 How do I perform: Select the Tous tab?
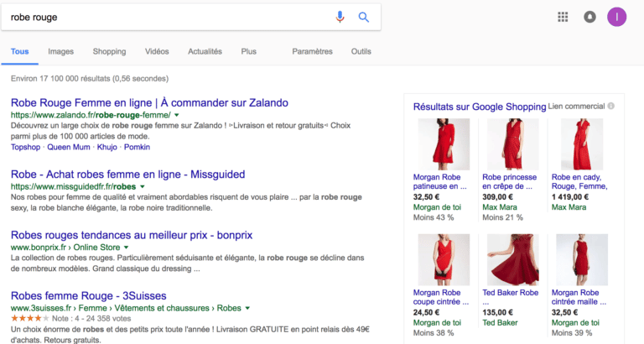(20, 51)
